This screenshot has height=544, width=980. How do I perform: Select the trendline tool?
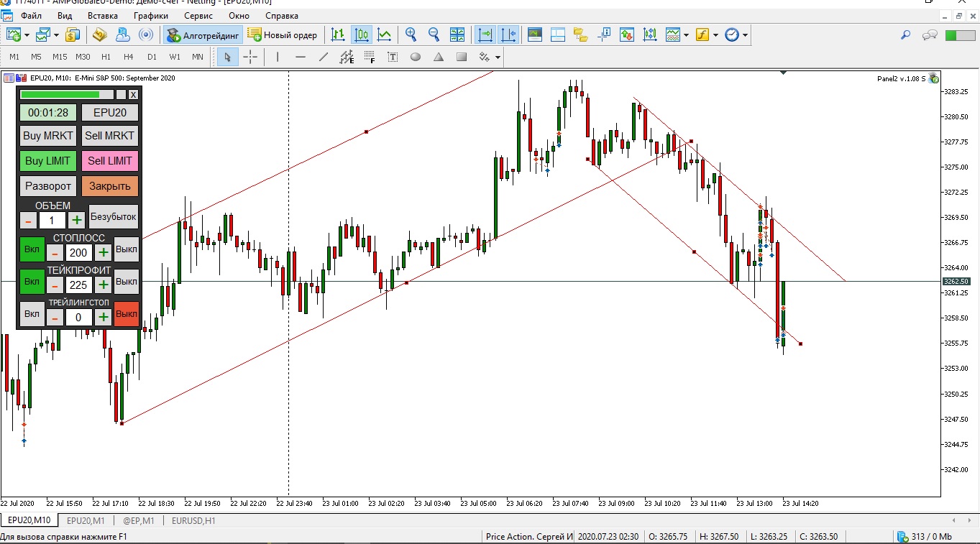point(324,57)
